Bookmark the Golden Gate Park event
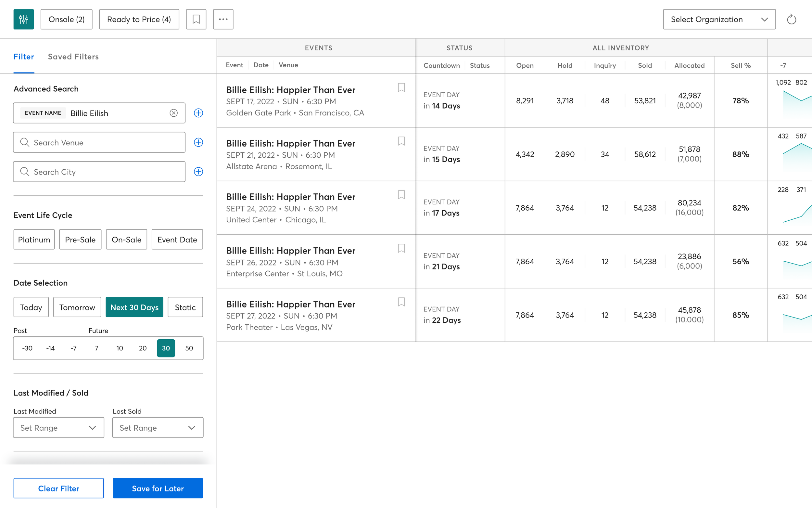Viewport: 812px width, 508px height. tap(401, 88)
